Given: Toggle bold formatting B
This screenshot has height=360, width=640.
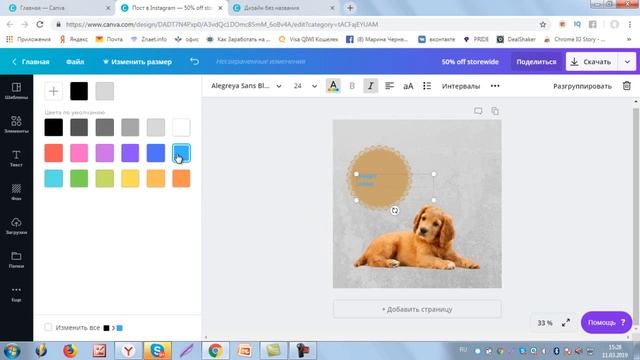Looking at the screenshot, I should [352, 86].
